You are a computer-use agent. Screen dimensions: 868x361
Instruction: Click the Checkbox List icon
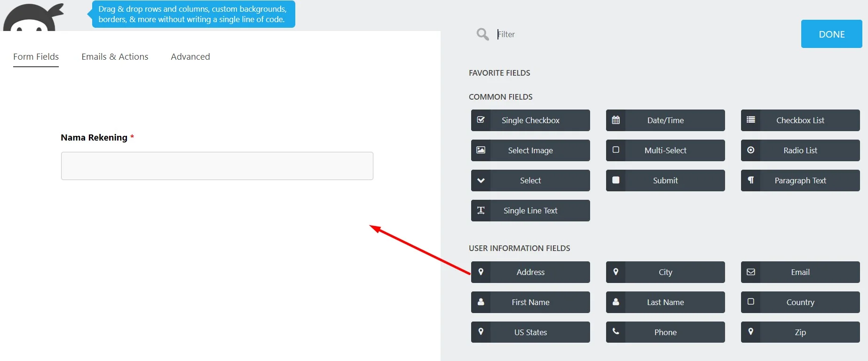point(751,120)
